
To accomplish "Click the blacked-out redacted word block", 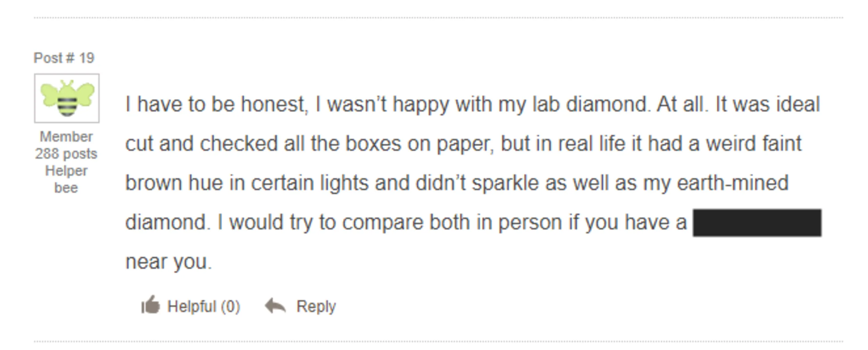I will click(x=757, y=223).
